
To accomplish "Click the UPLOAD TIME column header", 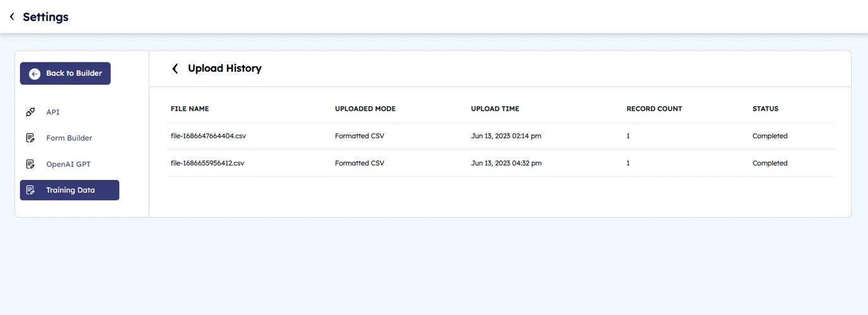I will click(x=495, y=109).
